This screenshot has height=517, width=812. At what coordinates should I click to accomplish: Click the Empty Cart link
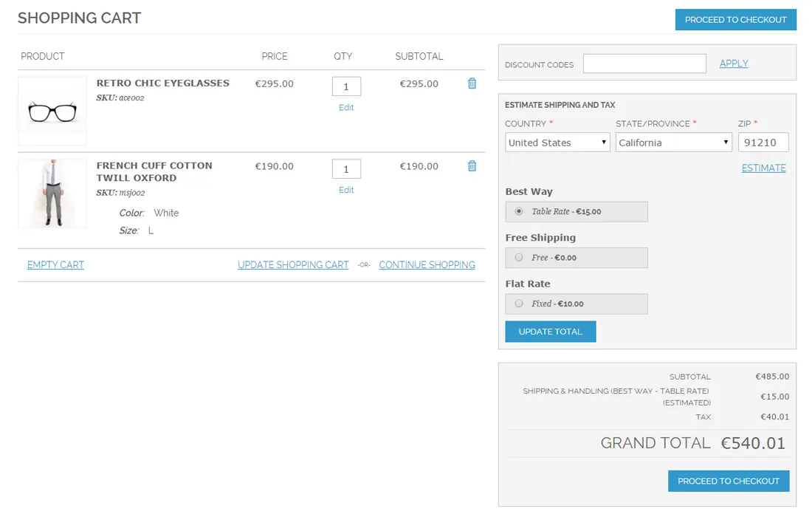point(55,264)
